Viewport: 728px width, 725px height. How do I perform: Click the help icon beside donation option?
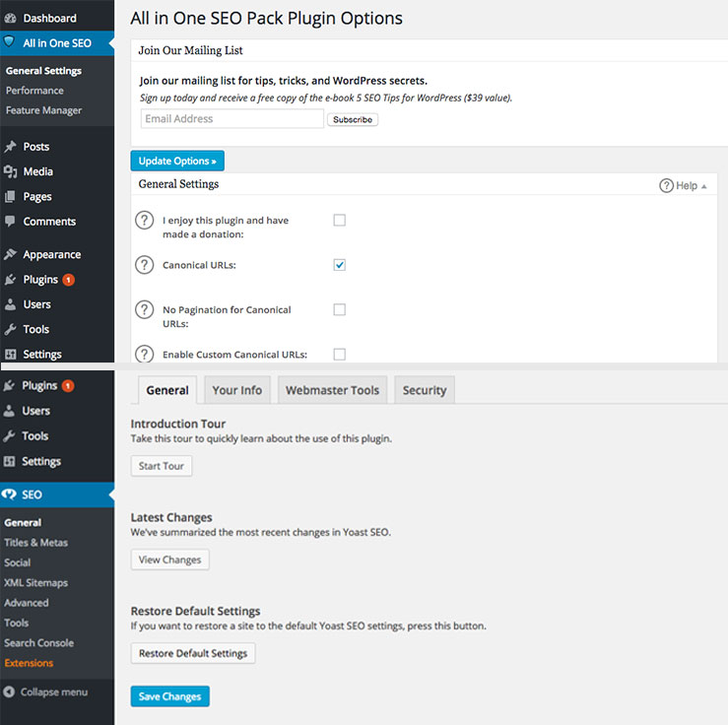(x=145, y=220)
